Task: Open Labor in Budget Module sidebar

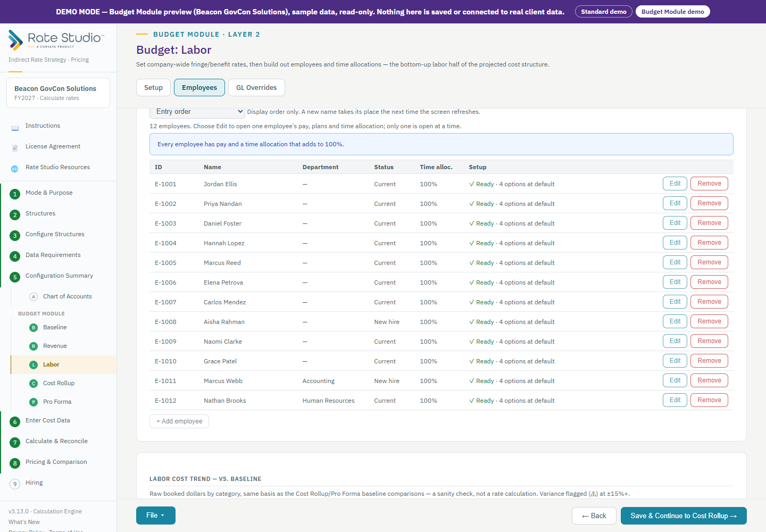Action: [64, 365]
